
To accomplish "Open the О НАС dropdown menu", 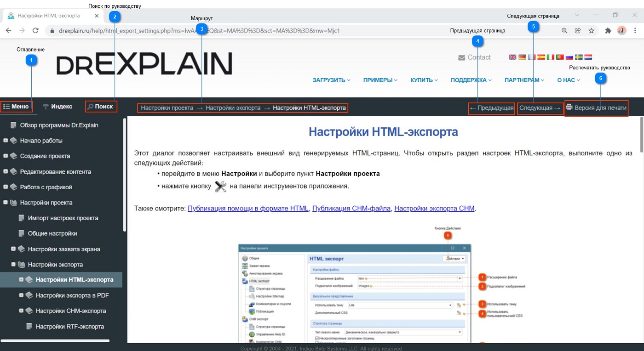I will 569,80.
